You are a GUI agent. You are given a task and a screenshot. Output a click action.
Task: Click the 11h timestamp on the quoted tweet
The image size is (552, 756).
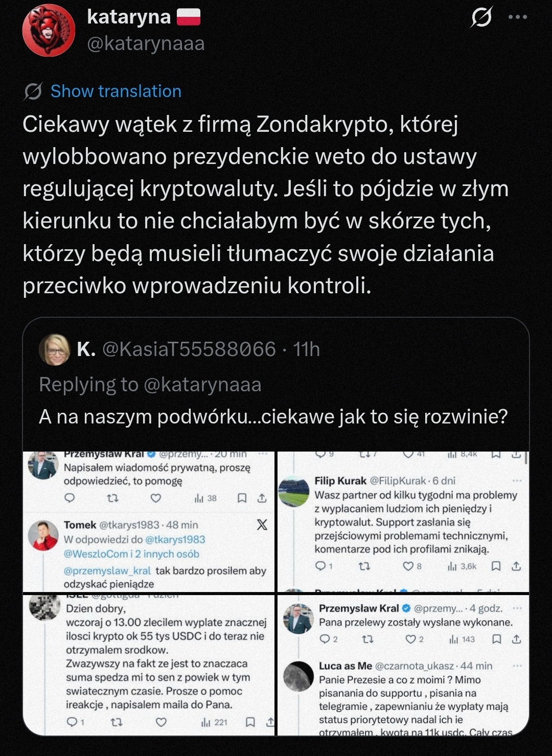307,350
